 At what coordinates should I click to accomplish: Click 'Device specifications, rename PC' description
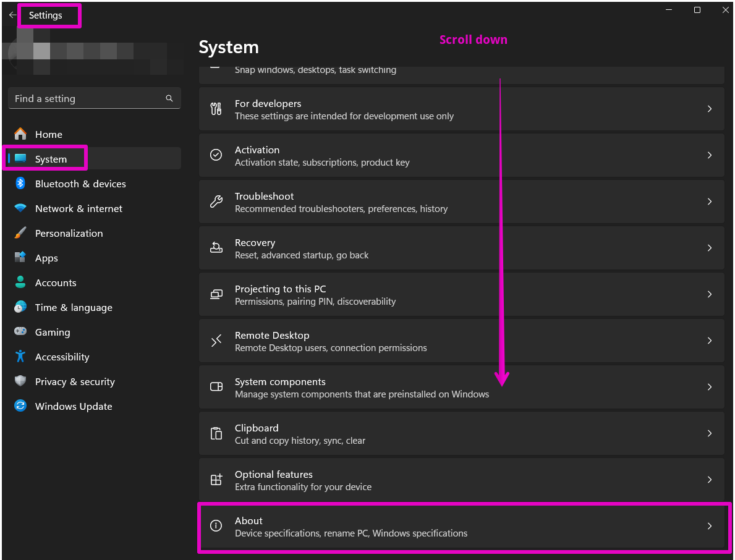point(351,533)
